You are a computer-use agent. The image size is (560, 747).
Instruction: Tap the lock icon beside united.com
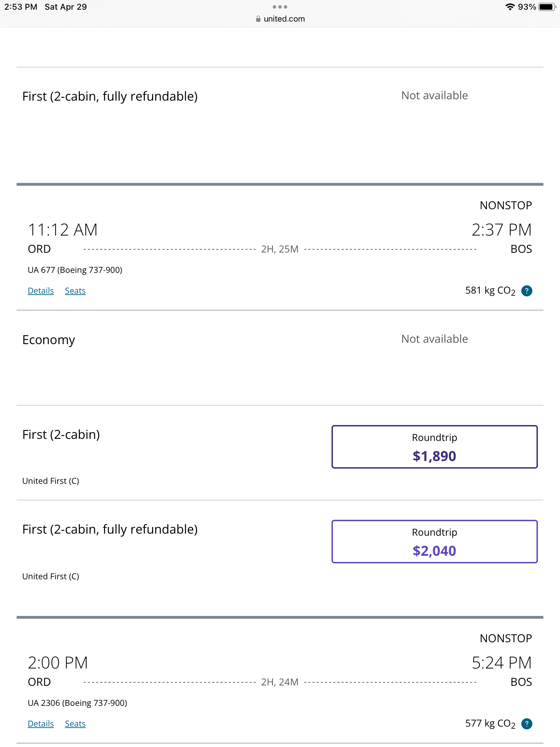[258, 19]
